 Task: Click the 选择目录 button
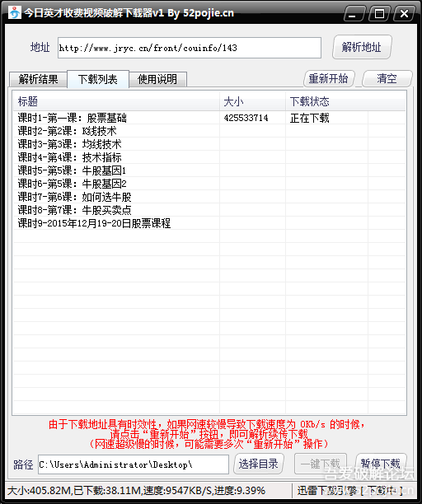click(259, 464)
